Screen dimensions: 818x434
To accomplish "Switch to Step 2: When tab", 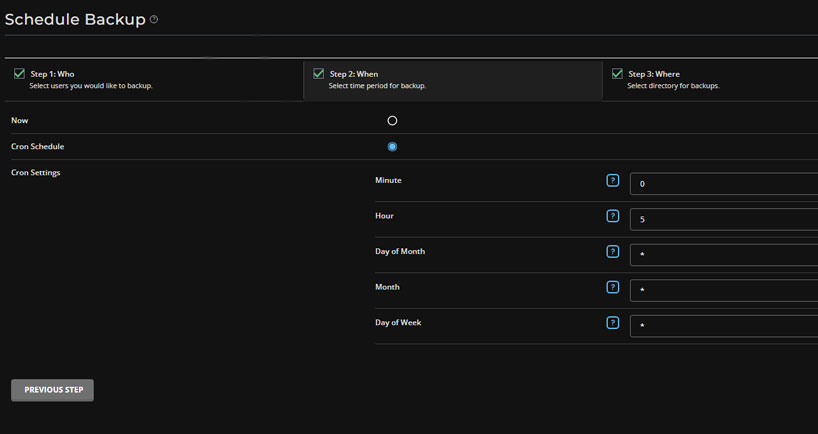I will tap(453, 80).
